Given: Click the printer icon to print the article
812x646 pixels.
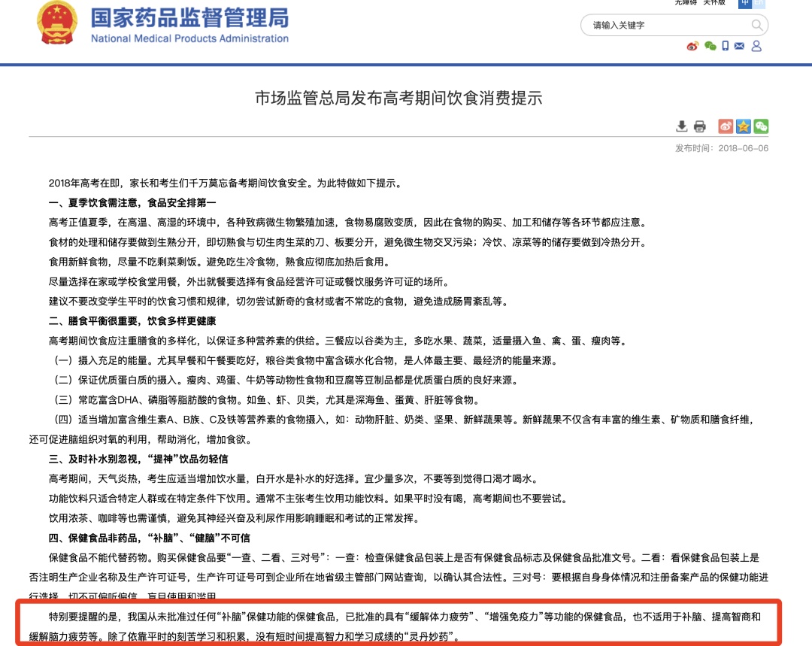Looking at the screenshot, I should (x=700, y=126).
